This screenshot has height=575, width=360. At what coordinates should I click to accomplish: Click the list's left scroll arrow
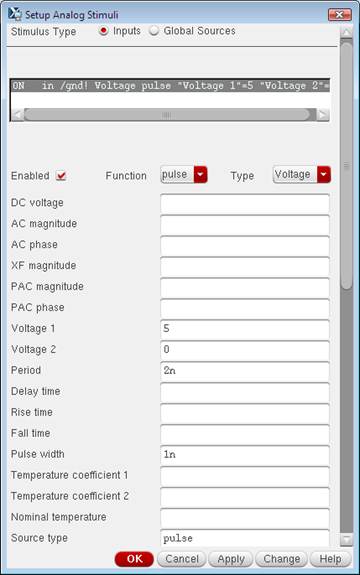pyautogui.click(x=16, y=115)
